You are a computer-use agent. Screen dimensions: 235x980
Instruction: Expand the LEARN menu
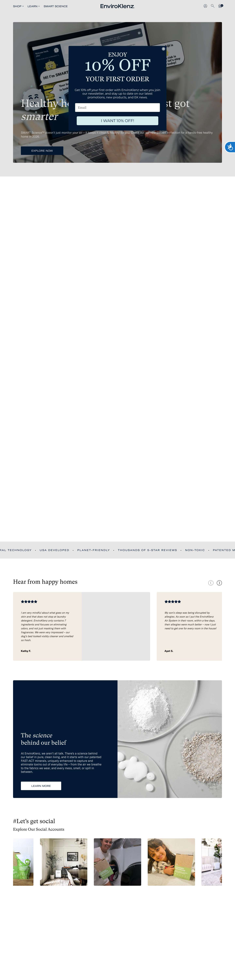click(33, 7)
